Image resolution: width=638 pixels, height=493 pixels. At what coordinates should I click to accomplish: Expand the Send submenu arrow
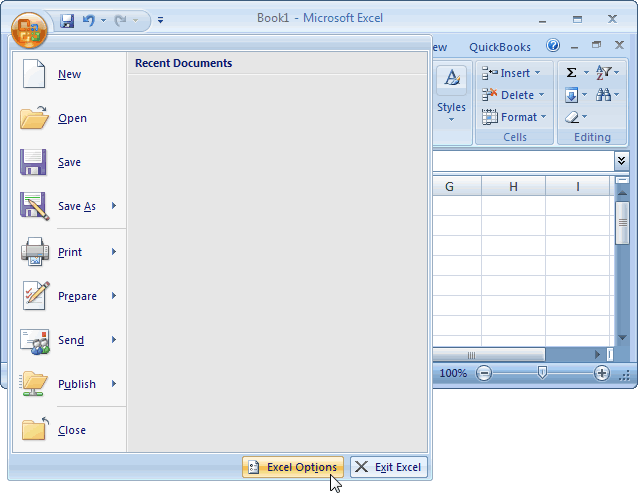(114, 340)
